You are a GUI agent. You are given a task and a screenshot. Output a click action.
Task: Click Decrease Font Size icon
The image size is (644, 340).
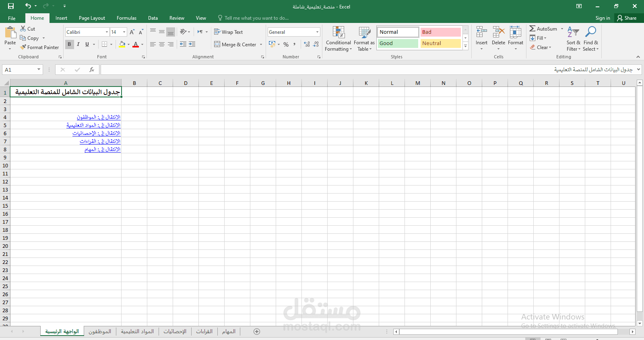pos(141,32)
